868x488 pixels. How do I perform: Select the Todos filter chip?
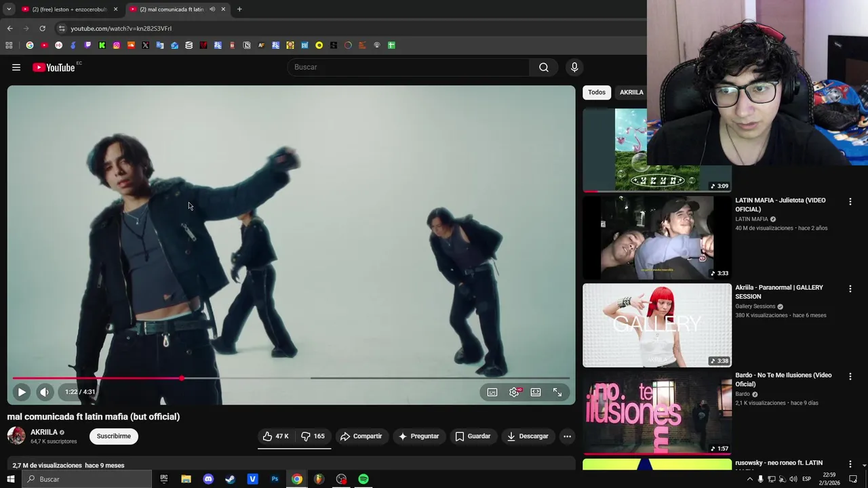pyautogui.click(x=597, y=92)
